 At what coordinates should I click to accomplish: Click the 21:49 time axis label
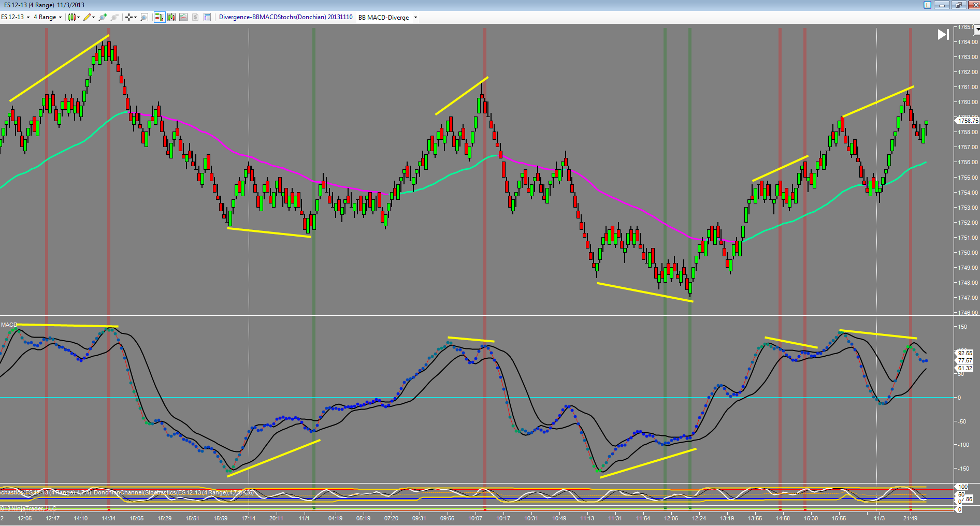pos(910,518)
